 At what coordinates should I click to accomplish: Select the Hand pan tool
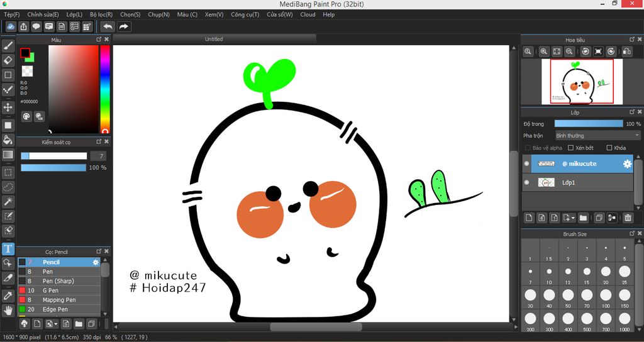(x=8, y=310)
